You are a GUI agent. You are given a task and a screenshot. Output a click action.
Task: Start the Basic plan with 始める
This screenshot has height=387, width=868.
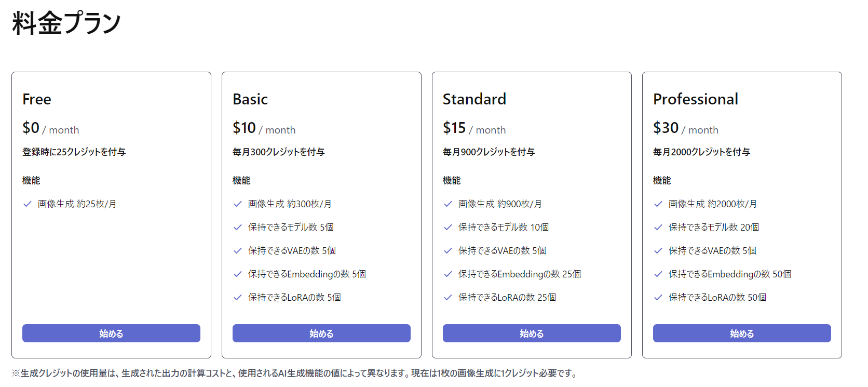coord(321,333)
